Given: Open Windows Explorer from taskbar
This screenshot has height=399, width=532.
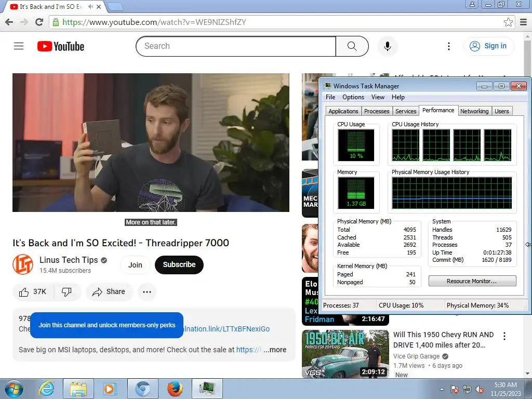Looking at the screenshot, I should pyautogui.click(x=78, y=389).
